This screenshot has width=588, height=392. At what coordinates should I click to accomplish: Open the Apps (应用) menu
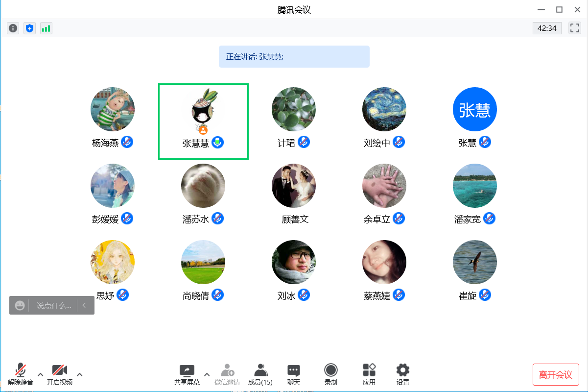click(x=369, y=375)
